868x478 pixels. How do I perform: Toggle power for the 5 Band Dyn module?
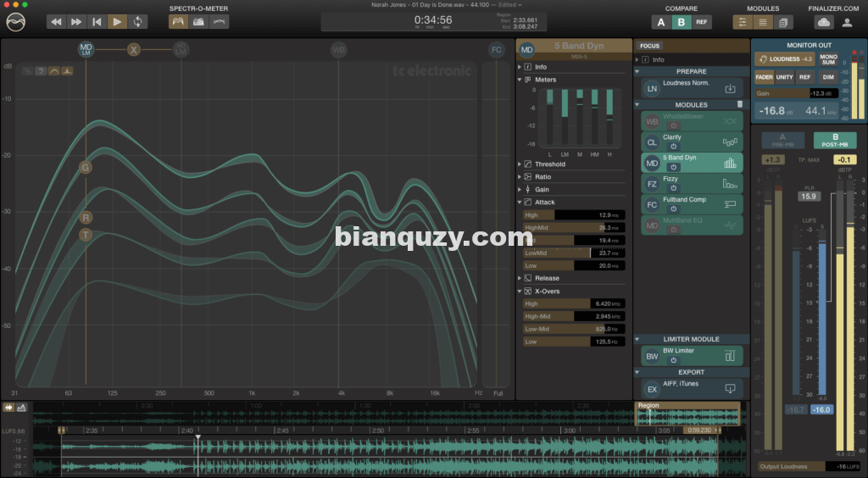pos(674,167)
